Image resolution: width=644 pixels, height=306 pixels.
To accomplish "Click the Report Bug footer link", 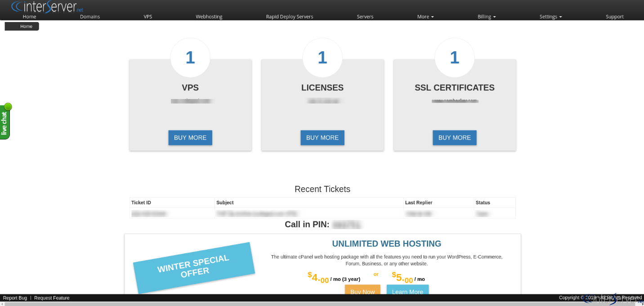I will (x=15, y=298).
